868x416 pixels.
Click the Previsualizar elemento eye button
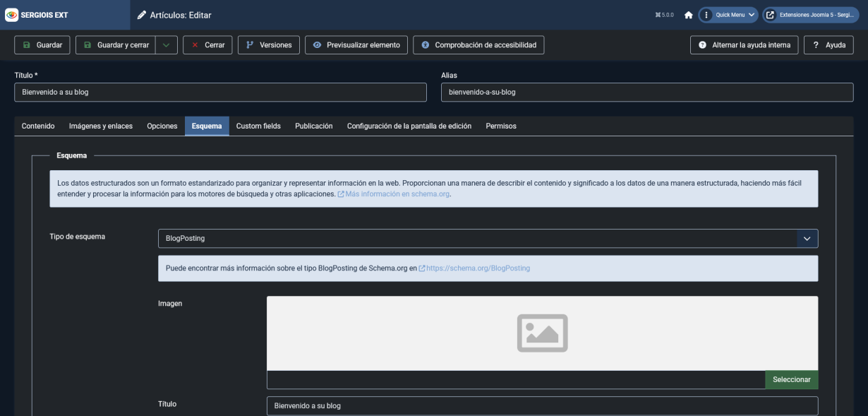[x=356, y=45]
